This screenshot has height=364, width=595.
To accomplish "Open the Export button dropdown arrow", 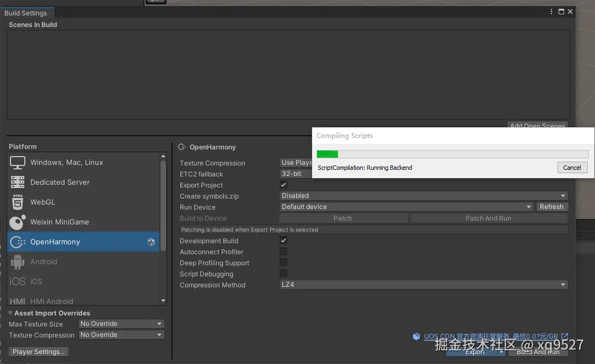I will tap(501, 352).
